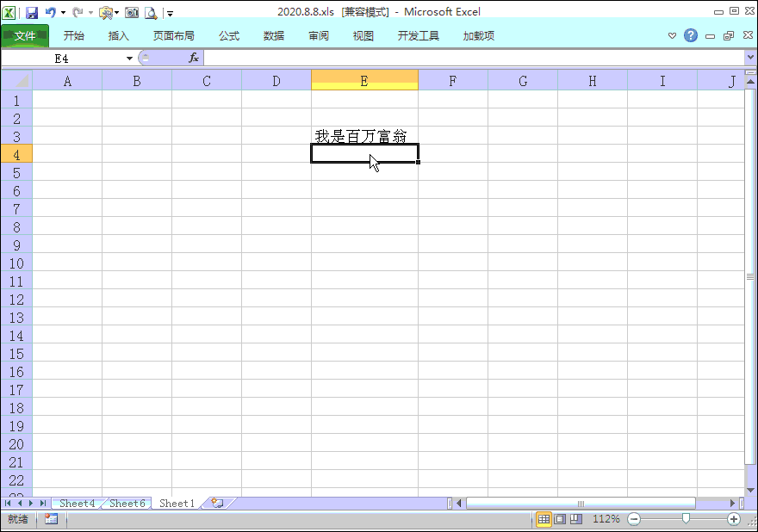Switch to the Sheet4 worksheet tab

click(77, 503)
